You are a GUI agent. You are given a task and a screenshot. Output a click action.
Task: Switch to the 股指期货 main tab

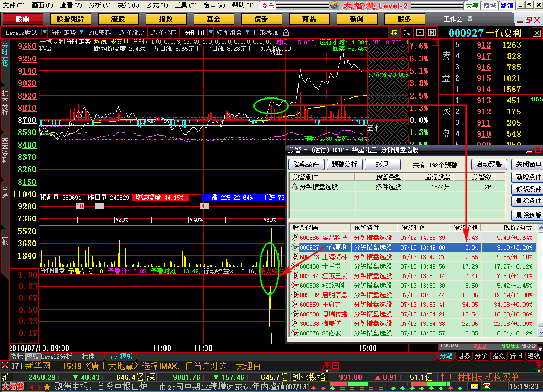click(71, 19)
